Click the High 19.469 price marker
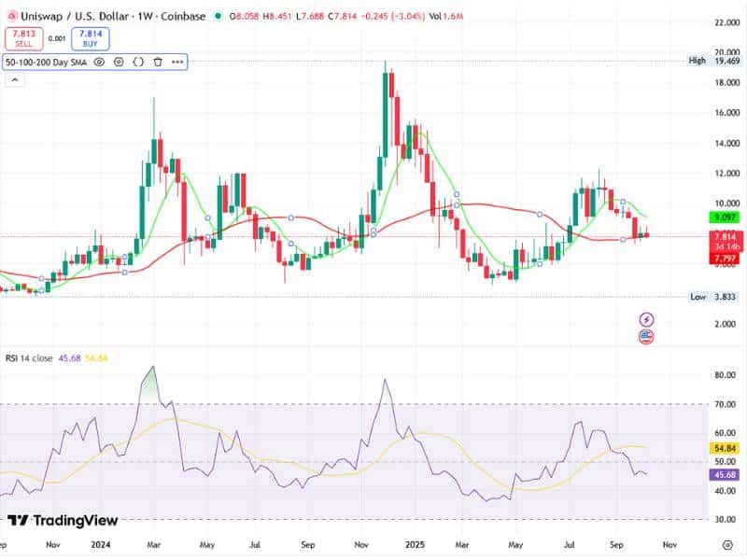The height and width of the screenshot is (560, 747). coord(715,61)
